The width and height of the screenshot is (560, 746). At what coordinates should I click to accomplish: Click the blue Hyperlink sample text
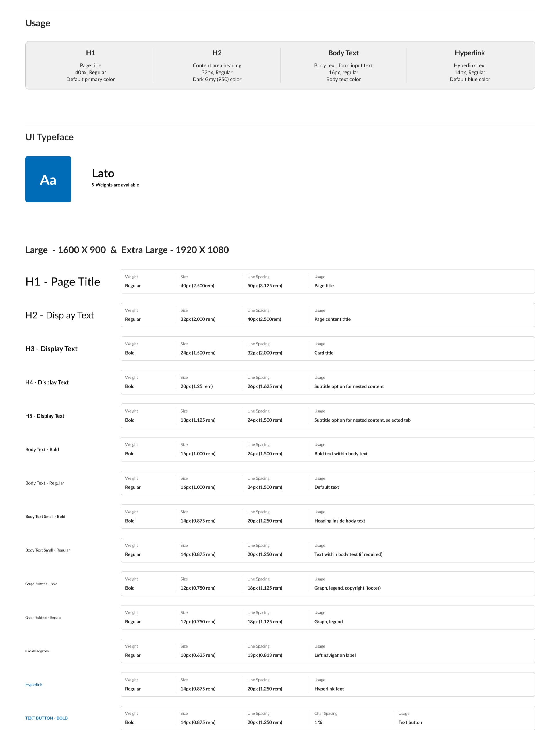(x=34, y=684)
